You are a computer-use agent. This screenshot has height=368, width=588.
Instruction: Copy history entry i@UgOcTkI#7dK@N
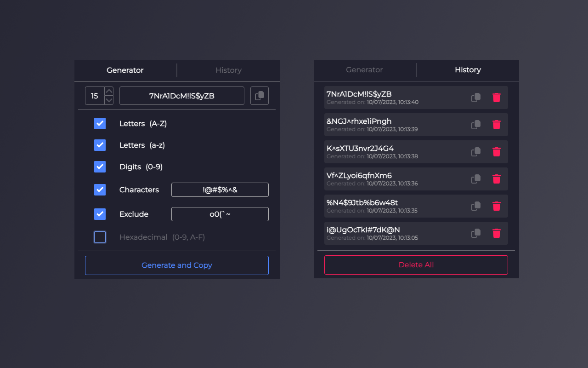coord(475,233)
